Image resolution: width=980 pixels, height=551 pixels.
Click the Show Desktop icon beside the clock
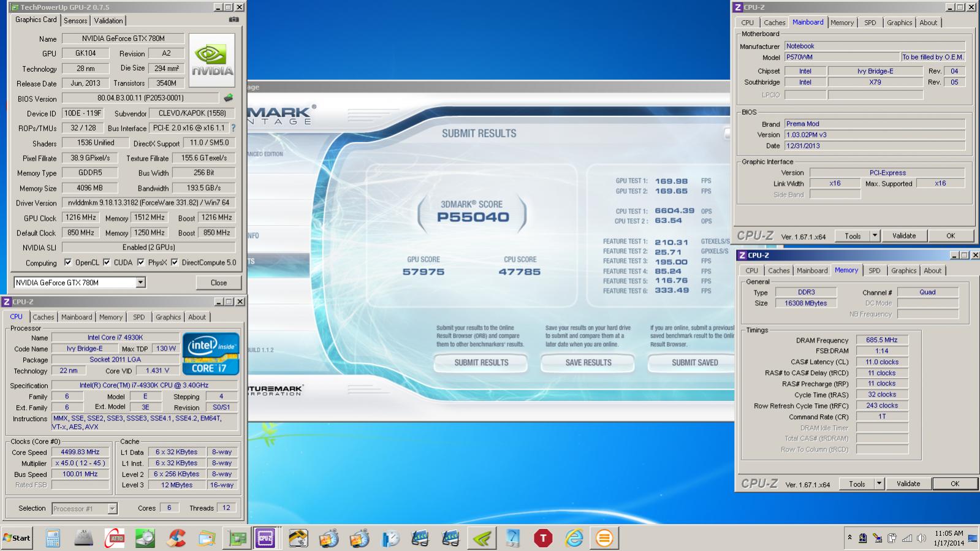(x=973, y=538)
